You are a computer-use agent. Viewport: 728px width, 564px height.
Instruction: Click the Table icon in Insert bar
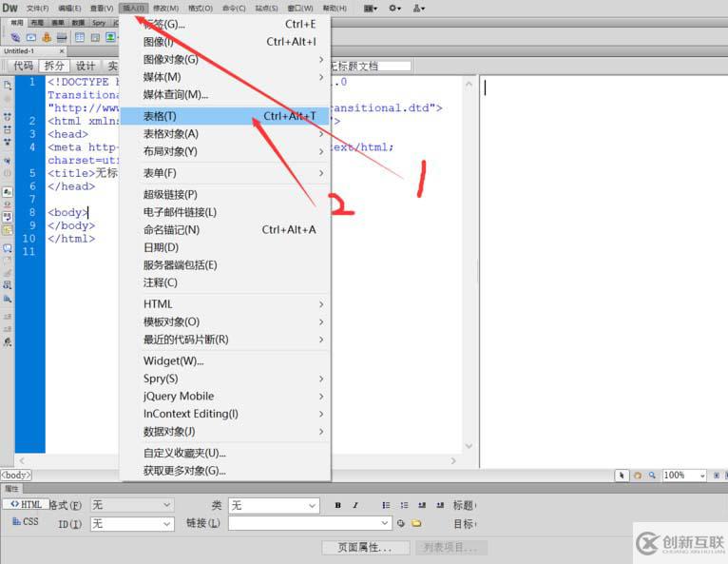point(80,37)
